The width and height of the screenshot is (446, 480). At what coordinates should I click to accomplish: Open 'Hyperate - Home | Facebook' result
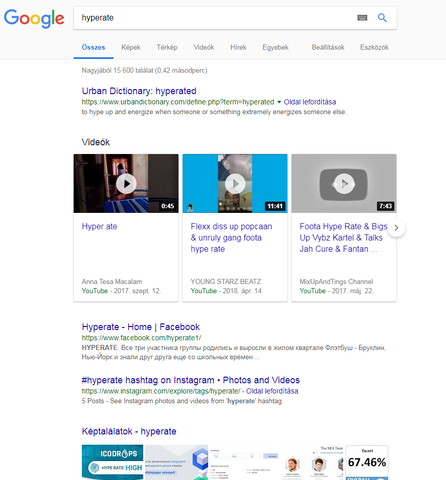coord(141,327)
